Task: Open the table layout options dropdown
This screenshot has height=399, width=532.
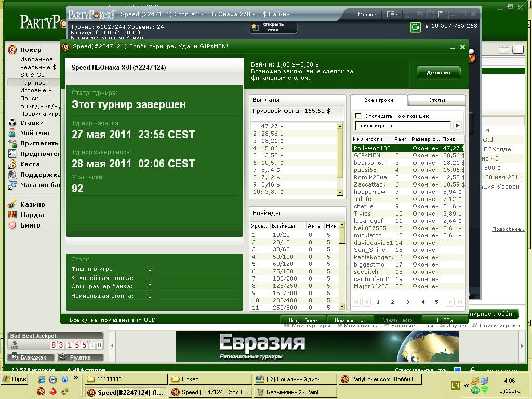Action: (393, 15)
